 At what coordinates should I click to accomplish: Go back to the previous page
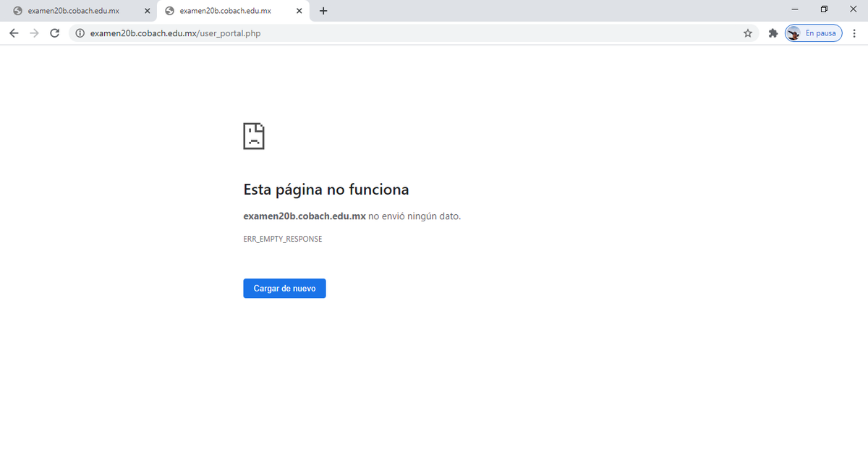pos(14,33)
